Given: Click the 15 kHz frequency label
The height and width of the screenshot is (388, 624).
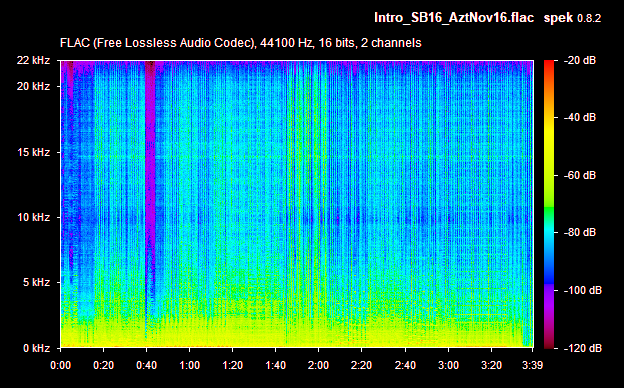Looking at the screenshot, I should [x=33, y=152].
